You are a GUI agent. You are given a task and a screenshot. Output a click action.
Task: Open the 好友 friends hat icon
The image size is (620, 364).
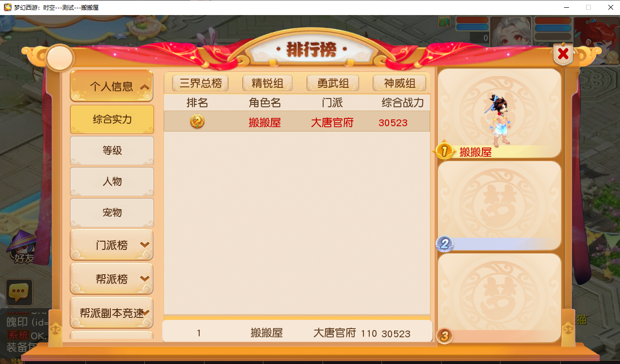[22, 247]
